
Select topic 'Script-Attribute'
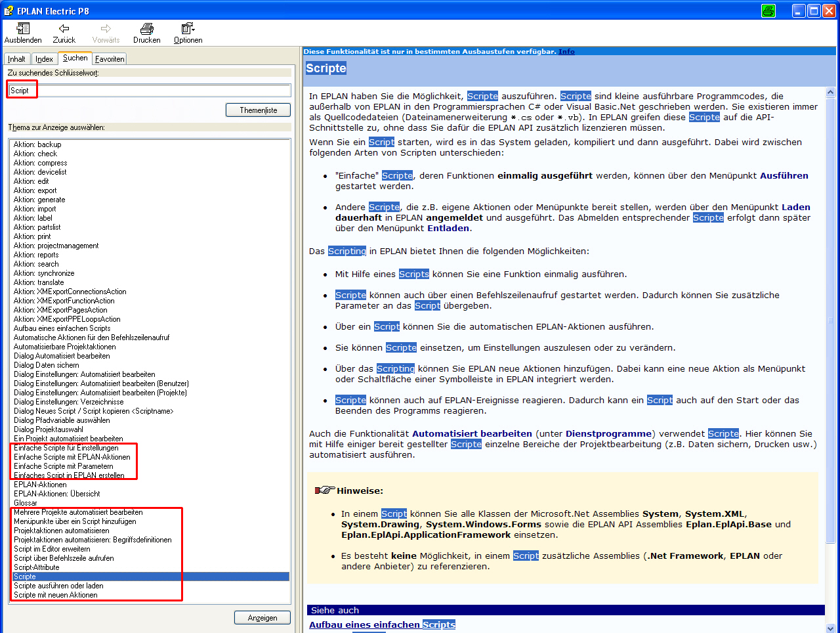(x=36, y=567)
